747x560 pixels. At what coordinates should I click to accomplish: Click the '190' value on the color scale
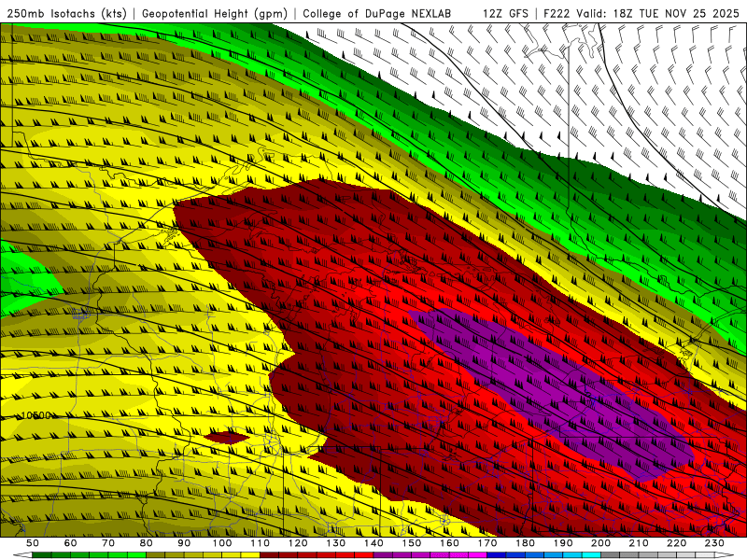point(563,543)
